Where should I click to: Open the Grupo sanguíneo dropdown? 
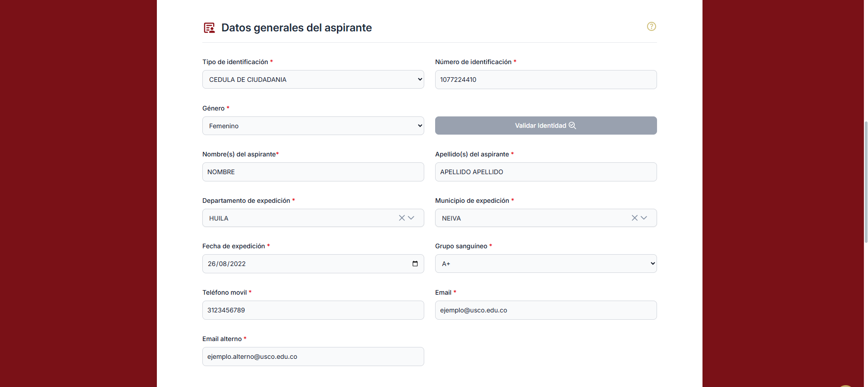pos(546,264)
